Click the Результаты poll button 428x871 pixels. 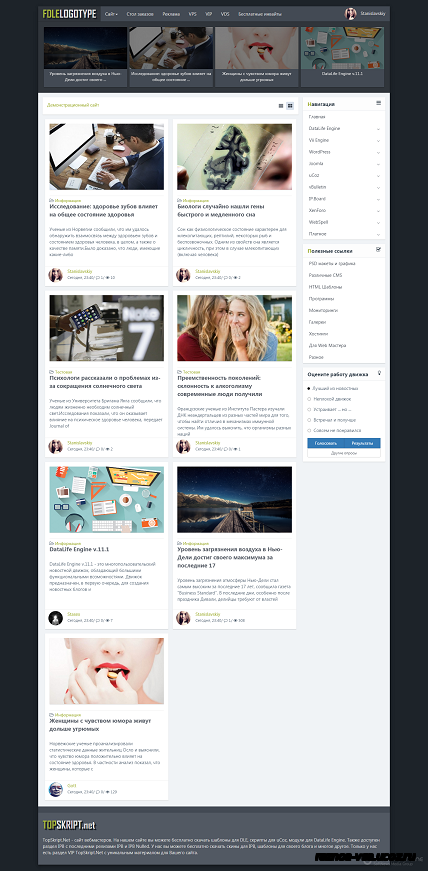point(362,443)
